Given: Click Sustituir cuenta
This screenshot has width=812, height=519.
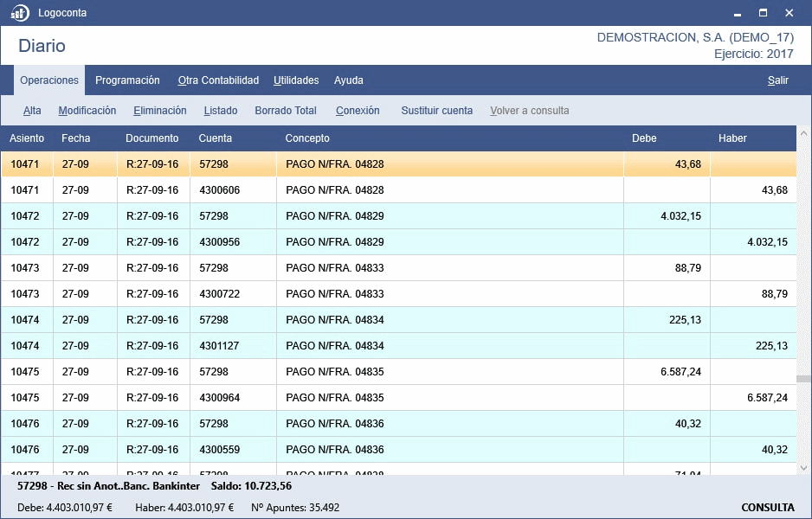Looking at the screenshot, I should pos(436,111).
